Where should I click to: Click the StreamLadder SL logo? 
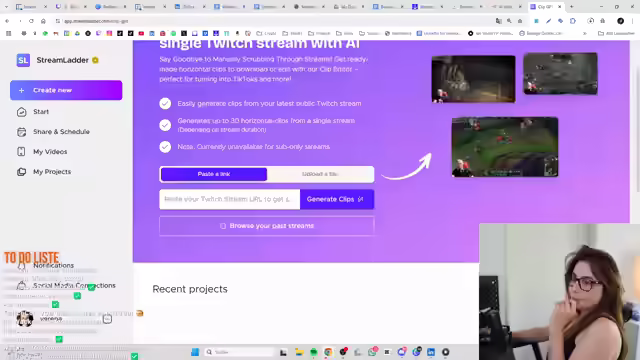[x=23, y=60]
